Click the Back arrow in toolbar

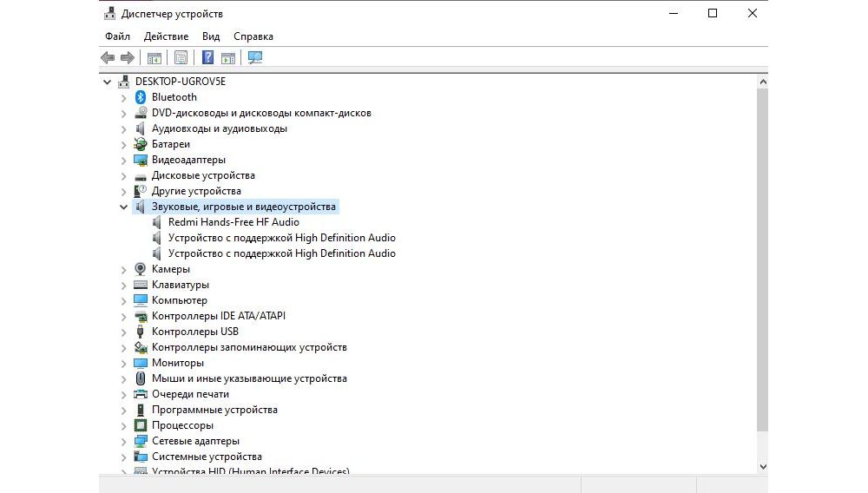(108, 58)
